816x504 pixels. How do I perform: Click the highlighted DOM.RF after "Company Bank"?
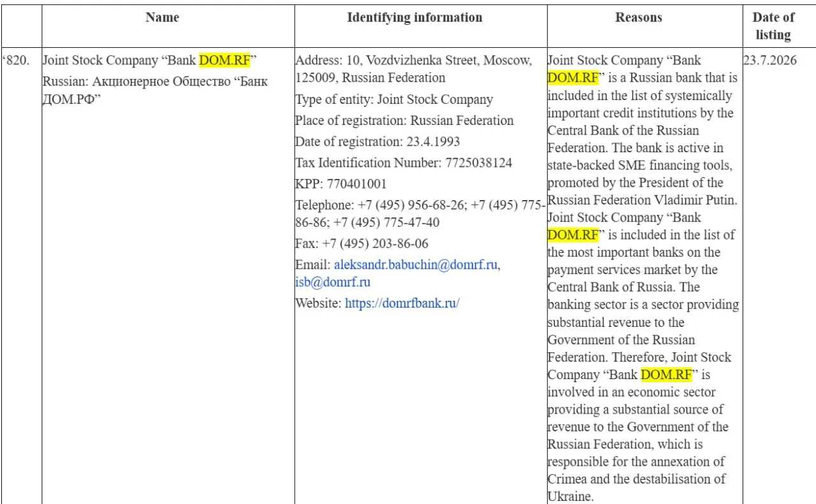666,374
